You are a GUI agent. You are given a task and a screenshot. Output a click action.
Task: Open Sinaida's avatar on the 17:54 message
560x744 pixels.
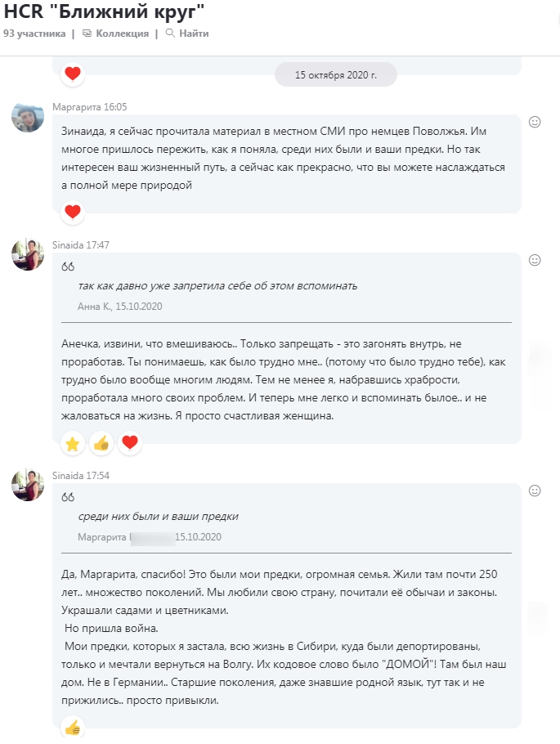(x=28, y=486)
